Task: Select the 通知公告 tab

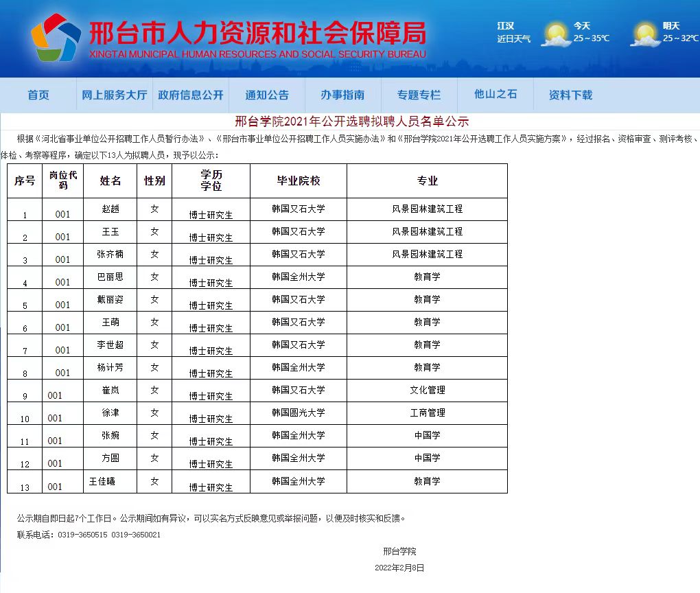Action: pyautogui.click(x=267, y=95)
